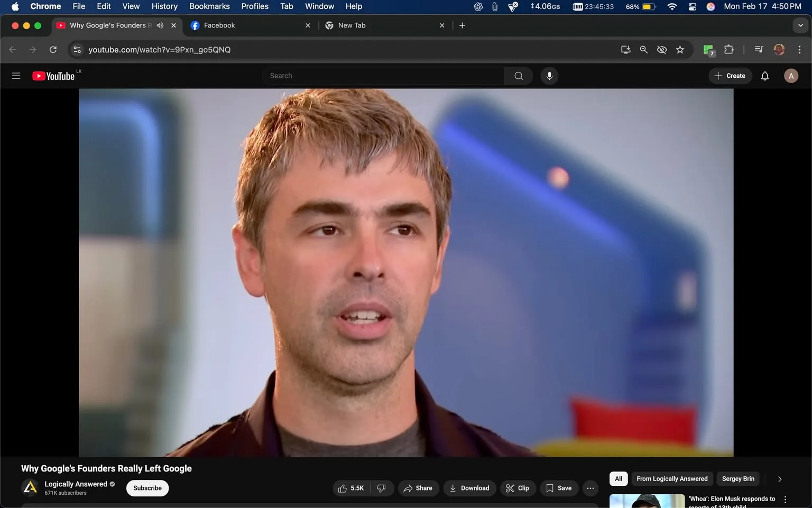Select the 'All' filter chip
The height and width of the screenshot is (508, 812).
(x=618, y=479)
